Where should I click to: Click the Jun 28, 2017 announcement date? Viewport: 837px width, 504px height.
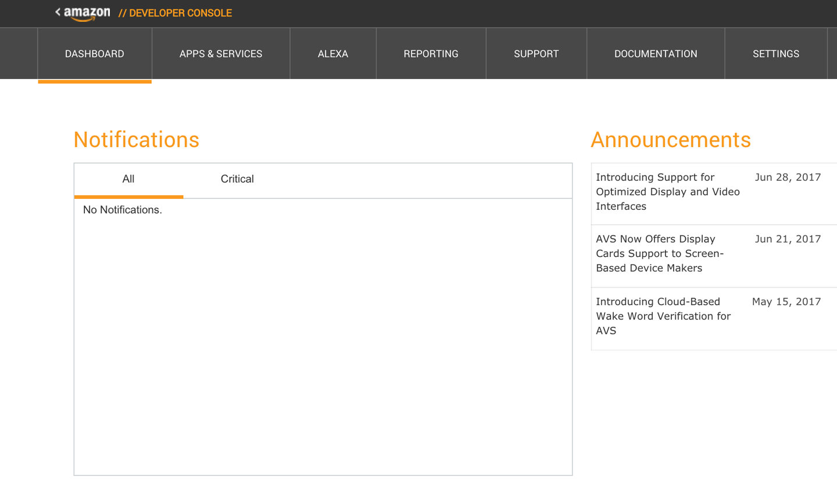(x=788, y=177)
